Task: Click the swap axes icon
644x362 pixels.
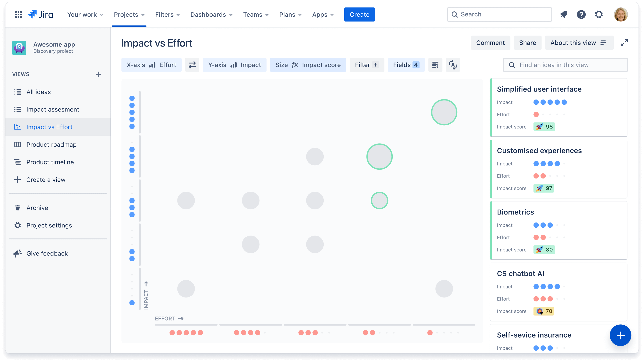Action: tap(192, 65)
